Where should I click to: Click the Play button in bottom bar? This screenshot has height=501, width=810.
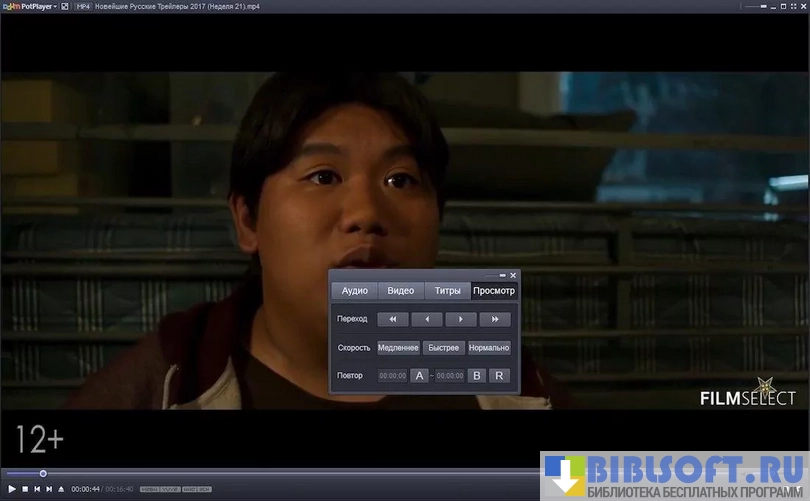[x=11, y=489]
